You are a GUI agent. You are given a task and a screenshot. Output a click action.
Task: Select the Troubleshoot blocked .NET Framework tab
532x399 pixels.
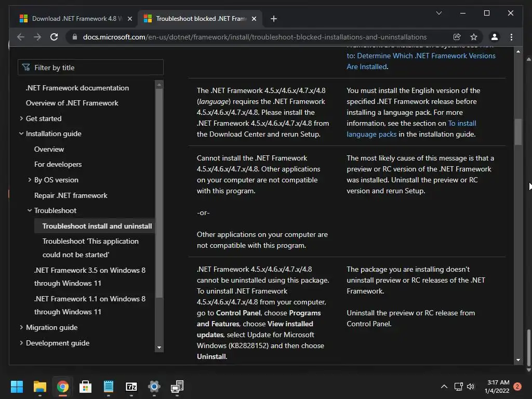coord(199,19)
